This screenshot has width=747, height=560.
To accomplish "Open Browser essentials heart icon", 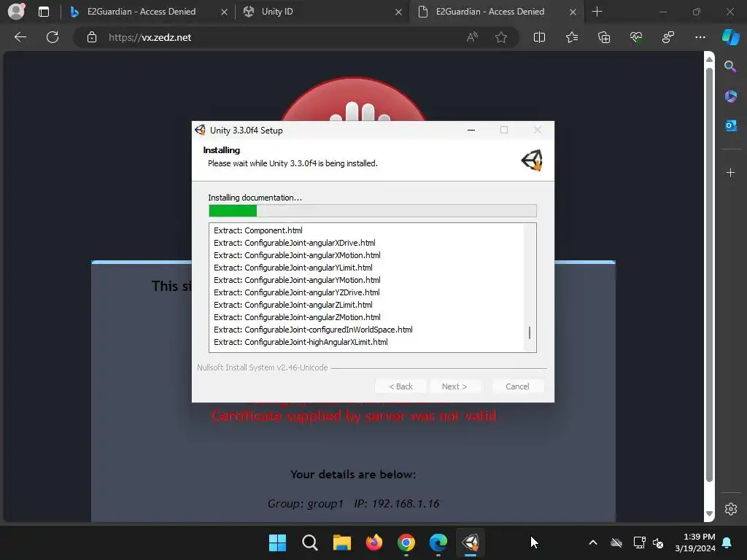I will [636, 37].
